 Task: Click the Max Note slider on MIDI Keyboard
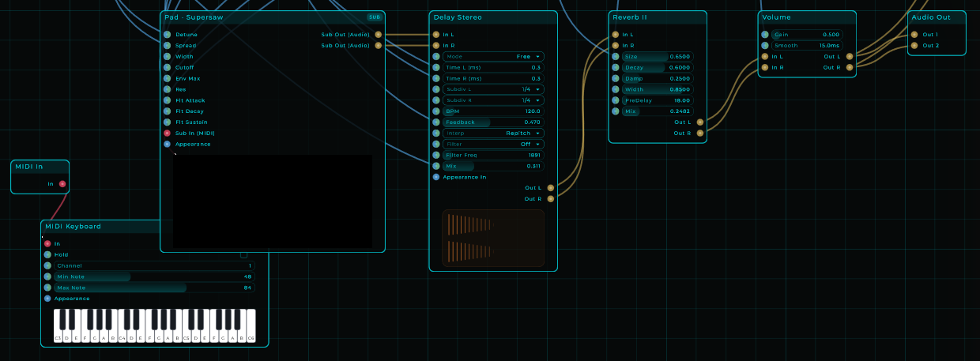(155, 288)
